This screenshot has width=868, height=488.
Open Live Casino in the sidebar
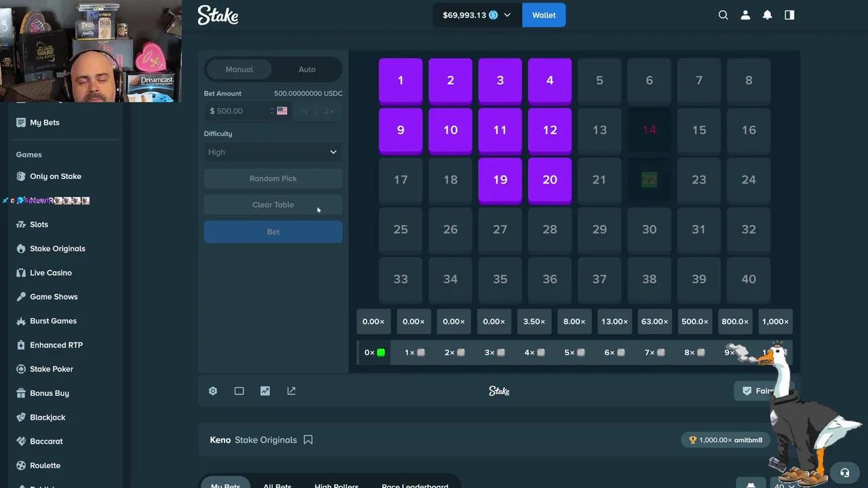click(x=51, y=272)
